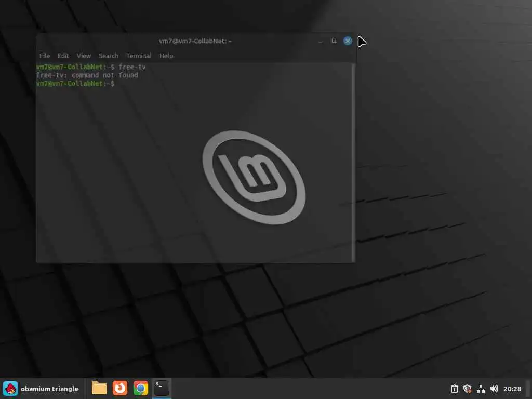This screenshot has height=399, width=532.
Task: Open the Edit menu in terminal
Action: (63, 56)
